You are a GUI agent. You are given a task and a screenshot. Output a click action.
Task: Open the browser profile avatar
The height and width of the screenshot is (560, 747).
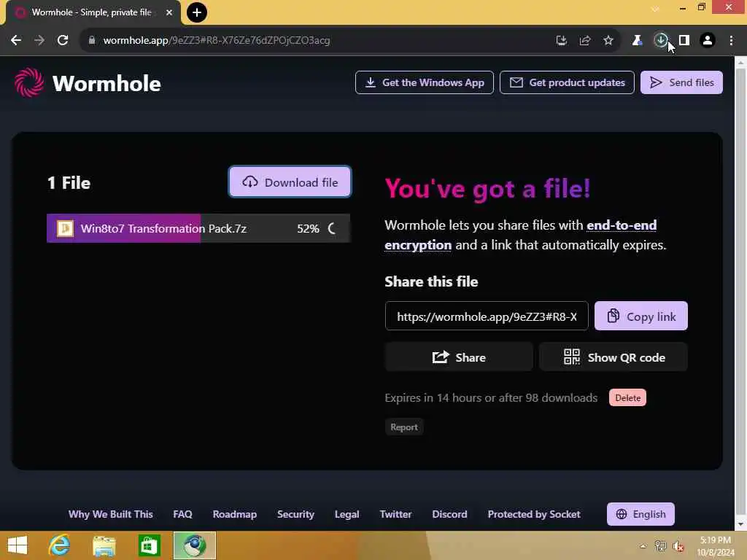(x=708, y=41)
